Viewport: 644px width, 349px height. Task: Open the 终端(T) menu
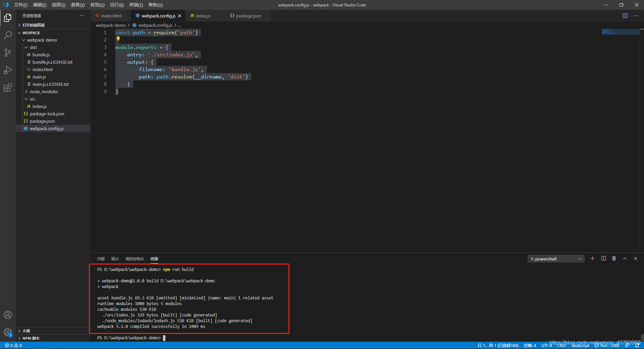[136, 5]
